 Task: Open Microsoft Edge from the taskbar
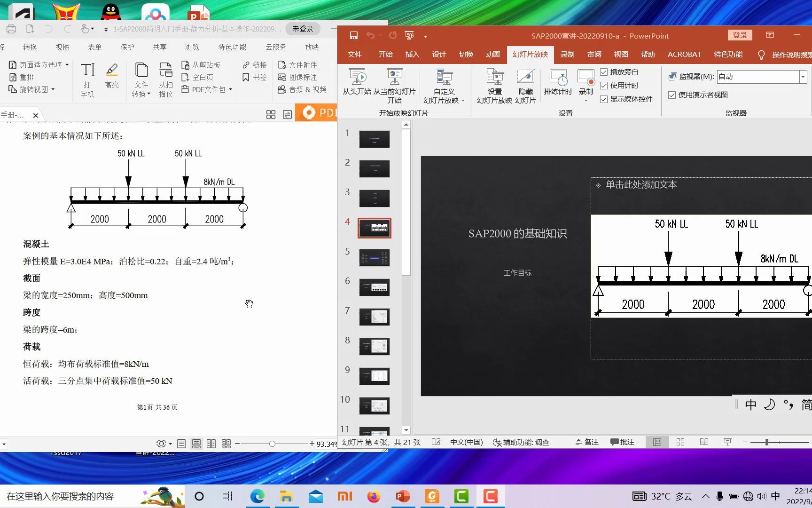(257, 496)
